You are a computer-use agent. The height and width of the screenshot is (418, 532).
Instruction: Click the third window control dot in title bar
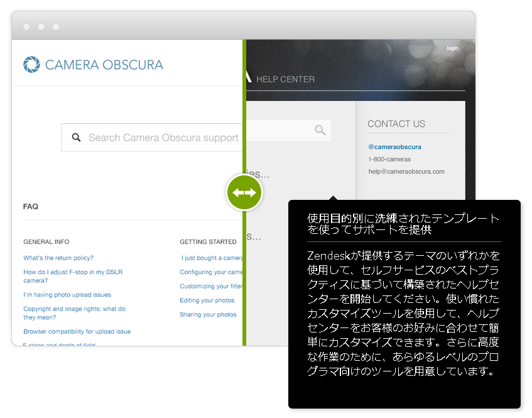(56, 26)
